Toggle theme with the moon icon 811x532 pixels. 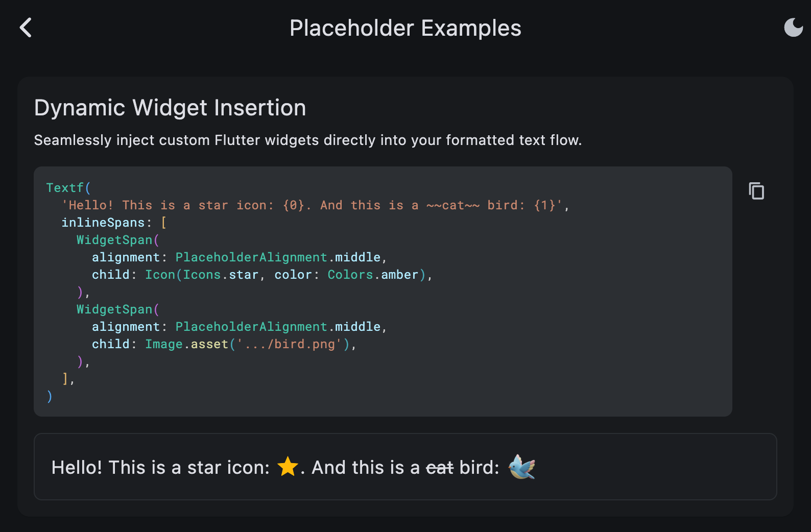tap(793, 28)
